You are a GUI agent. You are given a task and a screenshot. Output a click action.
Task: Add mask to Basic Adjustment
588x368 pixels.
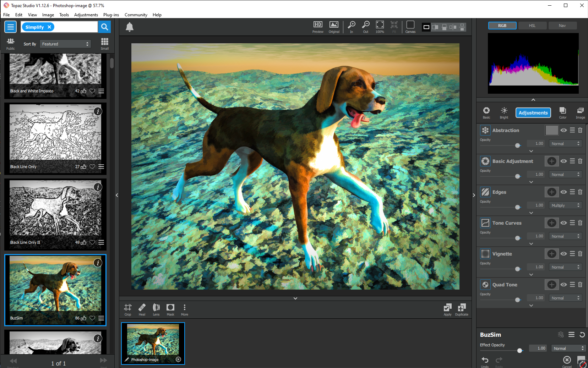pos(552,161)
